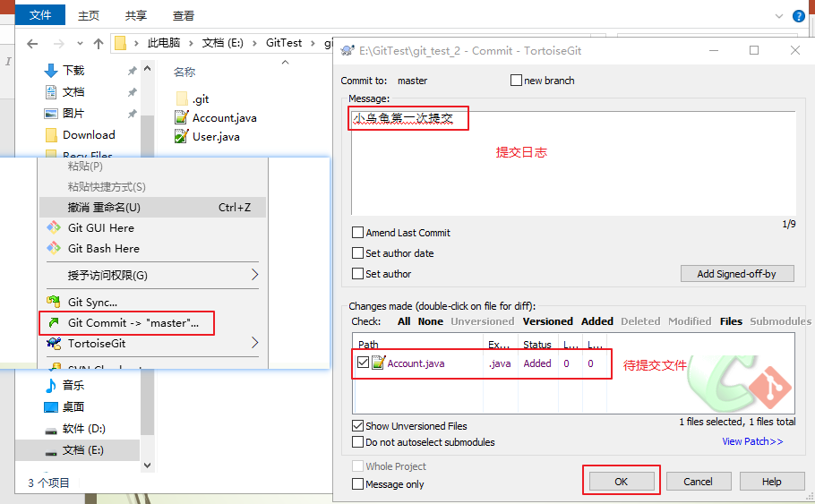Screen dimensions: 815x504
Task: Click the Git GUI Here icon
Action: (x=54, y=227)
